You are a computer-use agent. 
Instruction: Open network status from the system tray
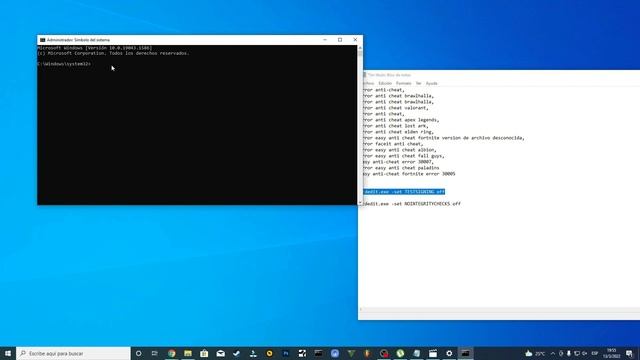[x=577, y=353]
